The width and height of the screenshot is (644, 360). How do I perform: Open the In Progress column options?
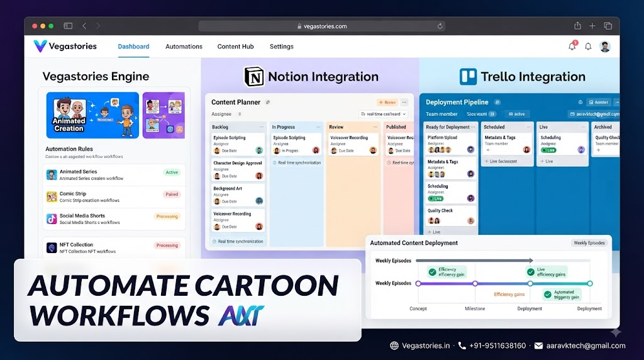tap(318, 127)
